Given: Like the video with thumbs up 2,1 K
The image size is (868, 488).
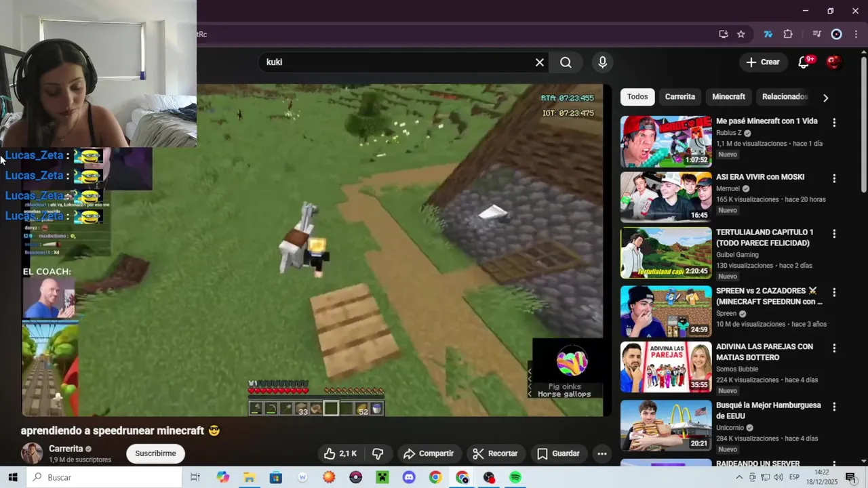Looking at the screenshot, I should coord(341,453).
